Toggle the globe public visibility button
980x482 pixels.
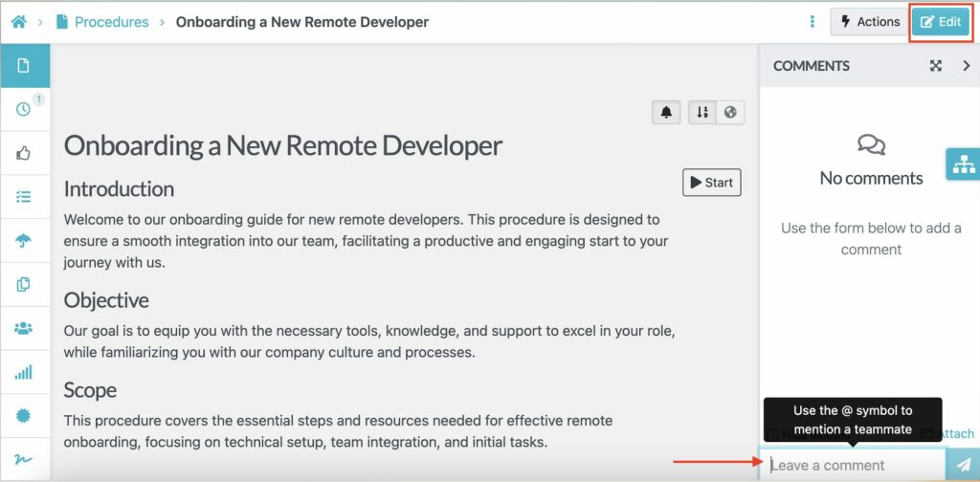(x=730, y=113)
